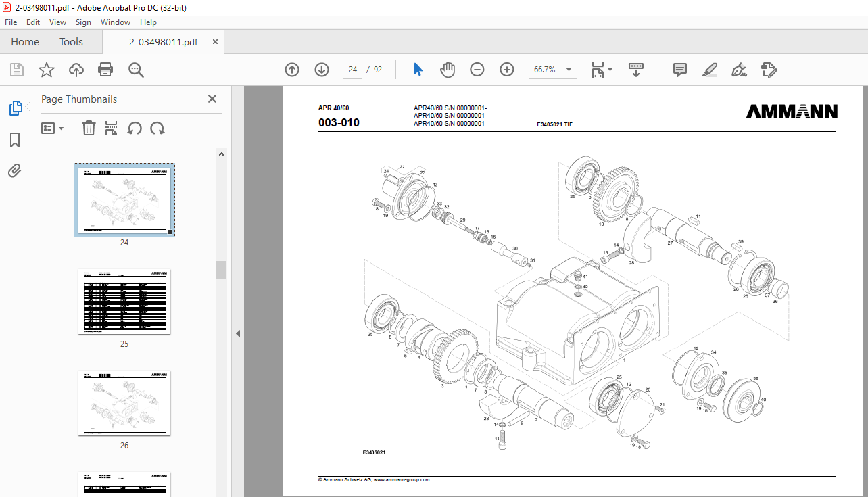Go to previous page with up arrow
This screenshot has width=868, height=497.
pos(292,70)
